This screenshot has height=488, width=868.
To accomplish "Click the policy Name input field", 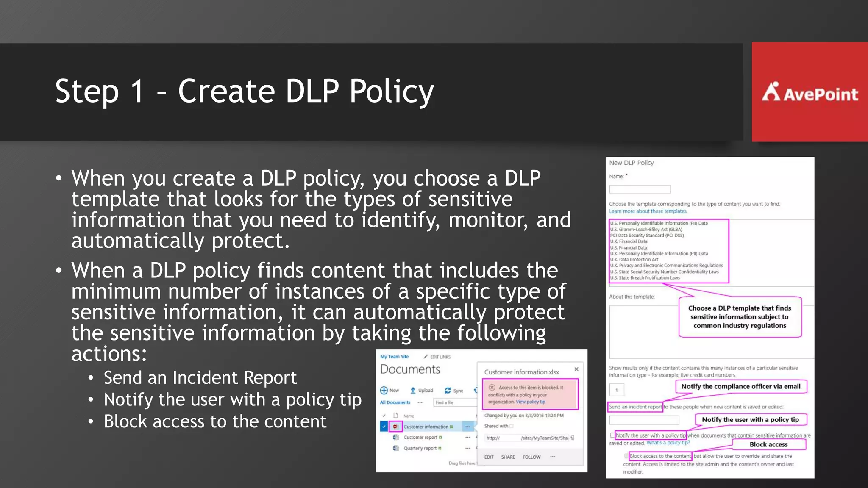I will (x=640, y=189).
